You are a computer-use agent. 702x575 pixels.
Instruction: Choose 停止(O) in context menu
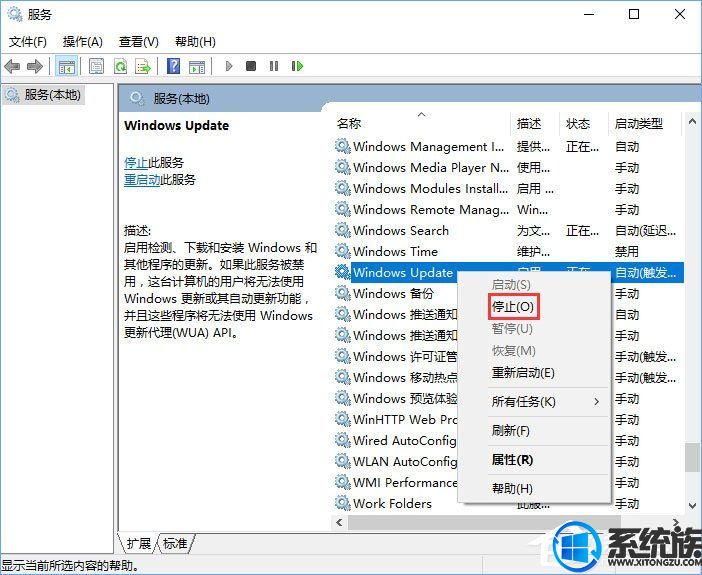514,307
